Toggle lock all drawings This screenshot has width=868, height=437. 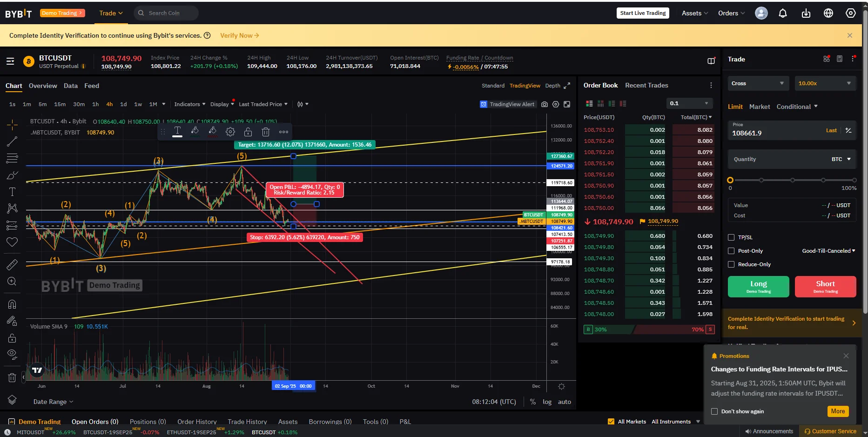(12, 338)
